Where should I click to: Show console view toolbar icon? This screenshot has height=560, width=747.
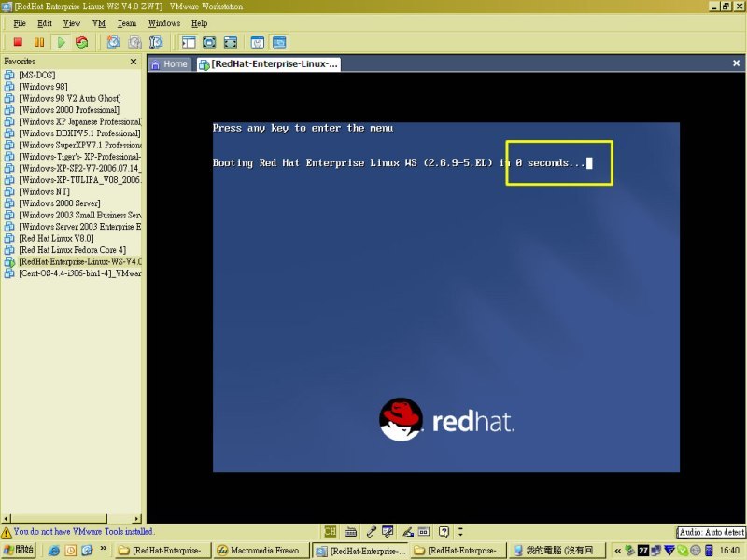279,42
